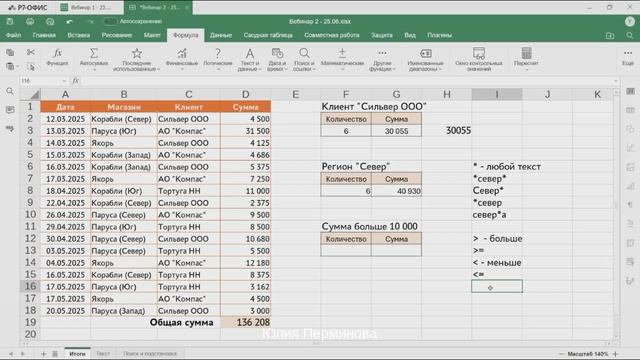The height and width of the screenshot is (360, 640).
Task: Cut selection with the scissors icon
Action: [31, 52]
